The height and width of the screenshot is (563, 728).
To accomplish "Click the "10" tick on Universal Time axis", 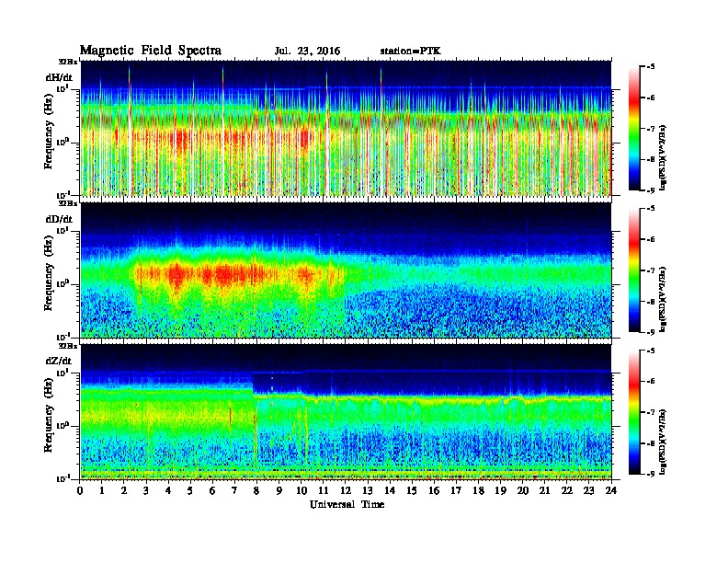I will coord(301,490).
